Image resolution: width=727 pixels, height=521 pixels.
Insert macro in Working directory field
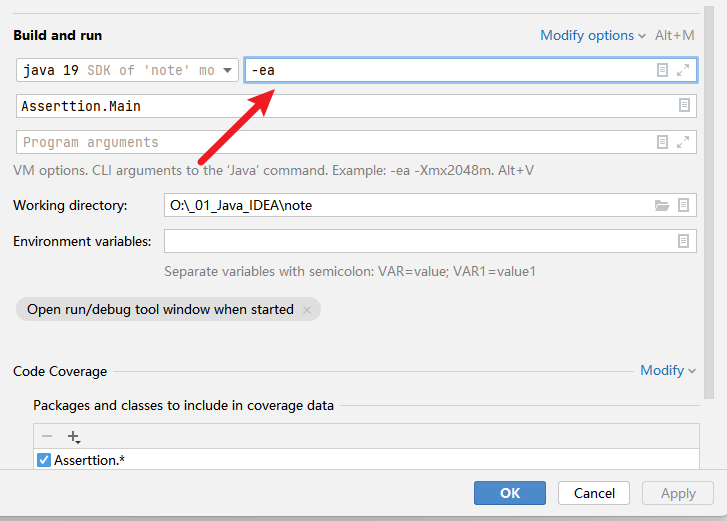[684, 205]
